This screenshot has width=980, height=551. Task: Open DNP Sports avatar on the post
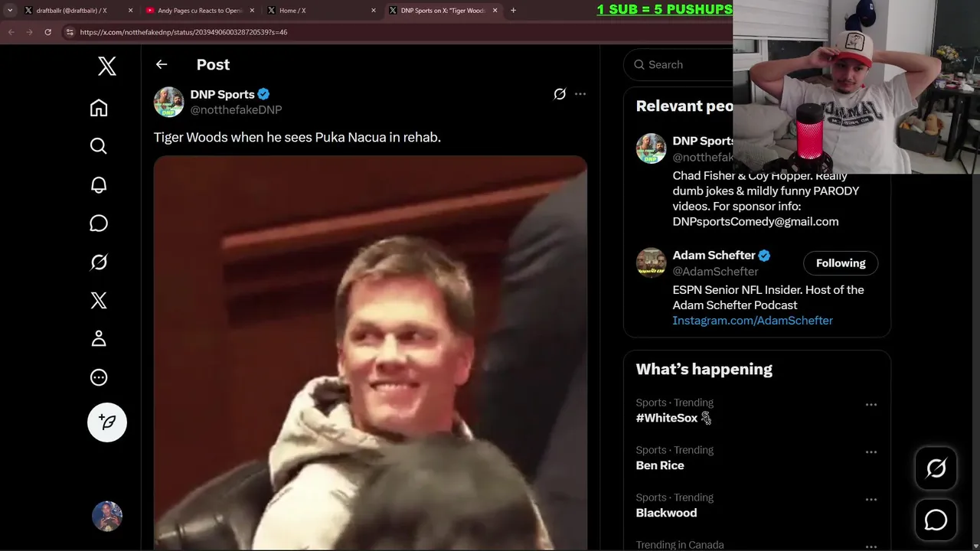(x=169, y=102)
